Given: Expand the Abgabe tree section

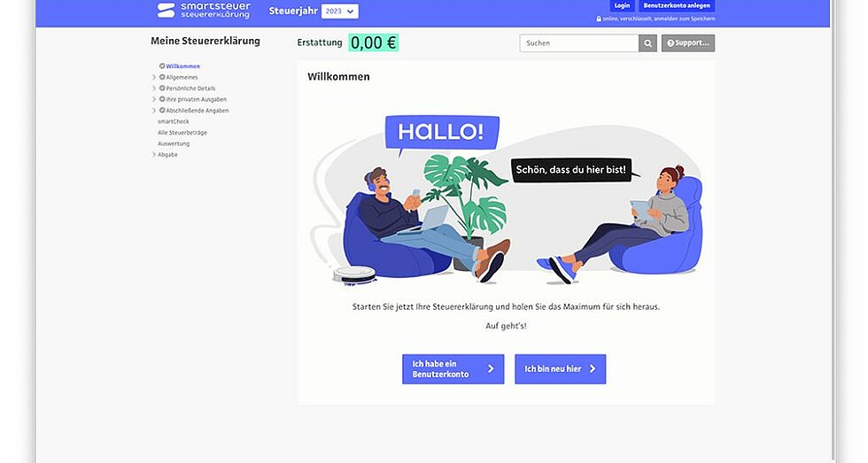Looking at the screenshot, I should 154,155.
